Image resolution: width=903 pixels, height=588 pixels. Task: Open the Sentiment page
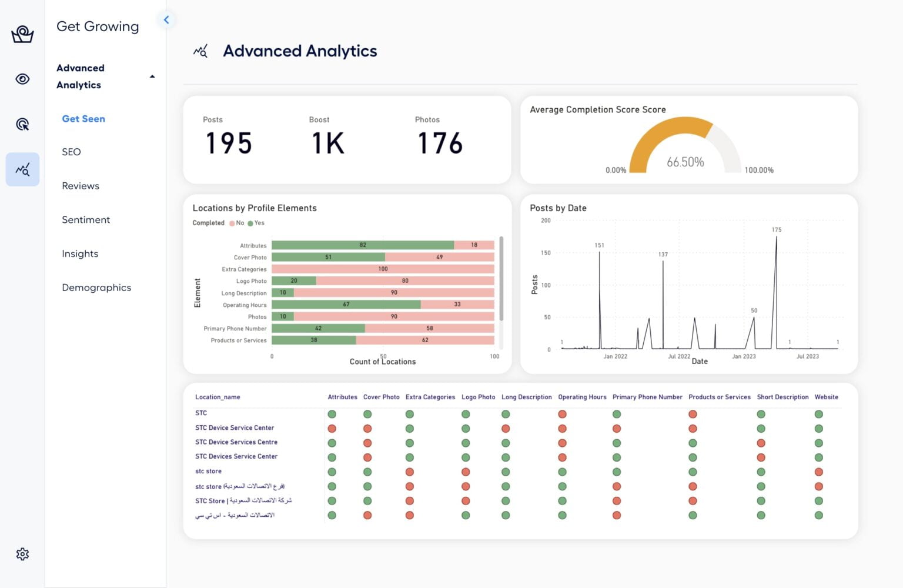(86, 220)
